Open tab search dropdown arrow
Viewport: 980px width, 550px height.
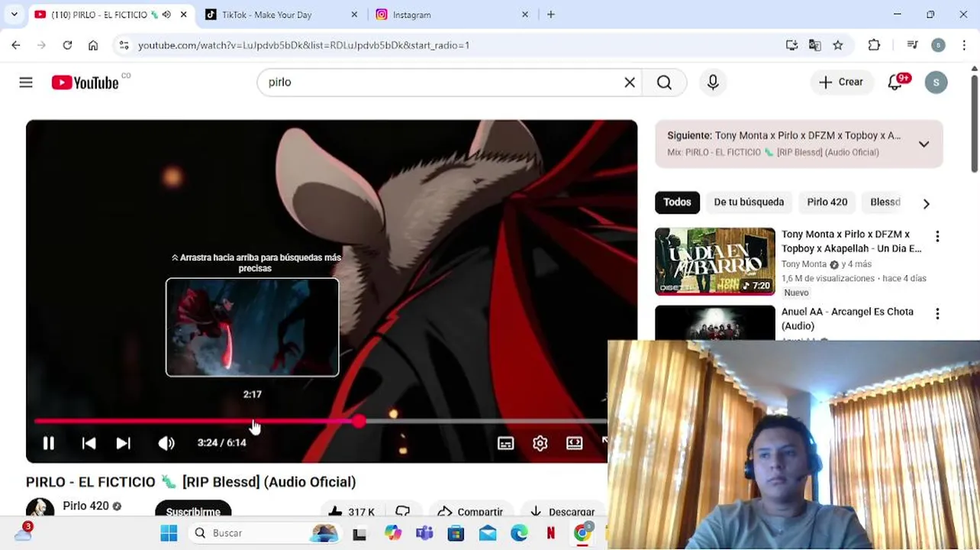(x=14, y=15)
